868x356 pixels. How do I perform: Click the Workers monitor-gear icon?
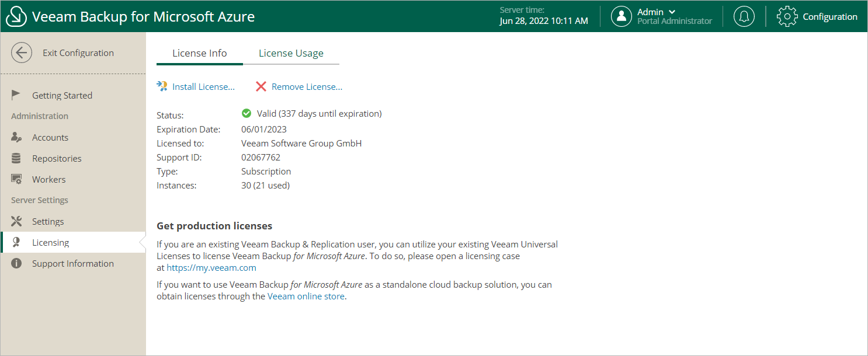16,179
